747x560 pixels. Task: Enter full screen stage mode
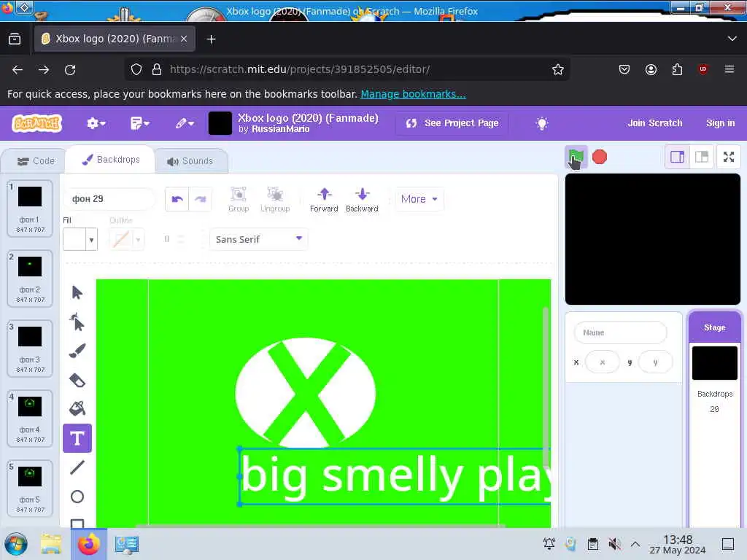click(x=729, y=157)
